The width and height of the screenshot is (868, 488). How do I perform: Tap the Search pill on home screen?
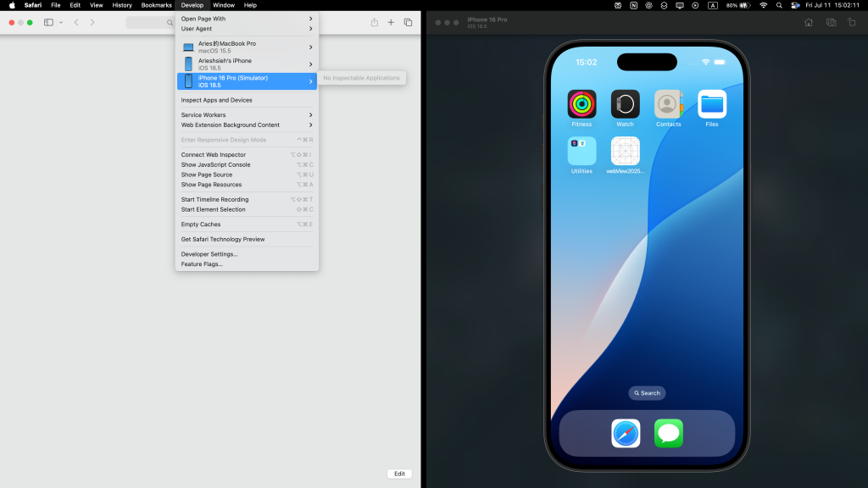coord(647,393)
